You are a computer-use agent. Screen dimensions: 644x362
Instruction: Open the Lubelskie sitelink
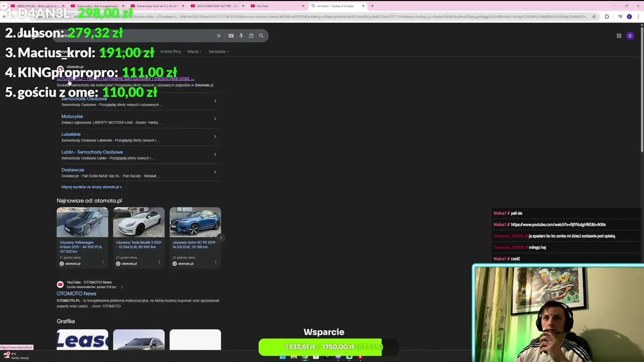coord(71,134)
